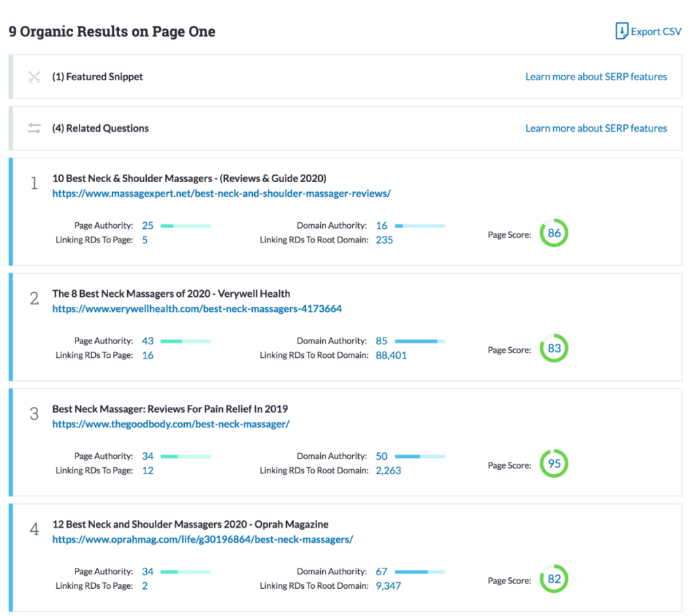Click Linking RDs To Page value 12
696x616 pixels.
coord(147,471)
